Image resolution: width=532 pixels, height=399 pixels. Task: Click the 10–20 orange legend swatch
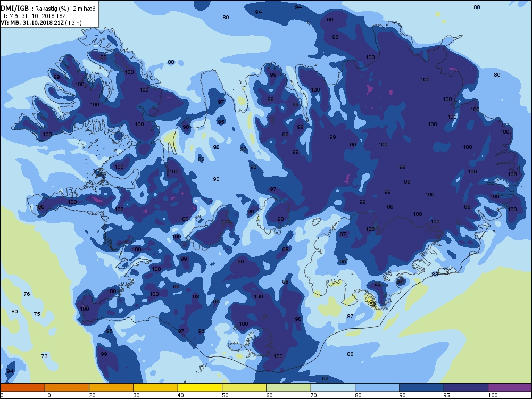click(67, 387)
